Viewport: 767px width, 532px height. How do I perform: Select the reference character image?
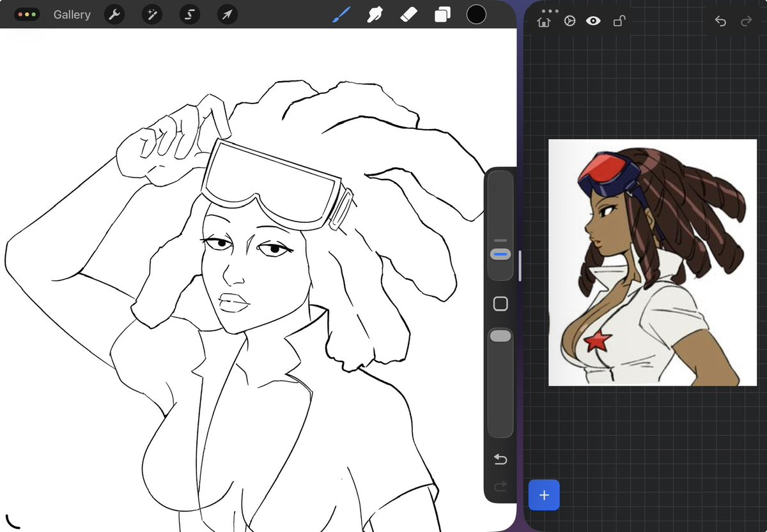653,262
